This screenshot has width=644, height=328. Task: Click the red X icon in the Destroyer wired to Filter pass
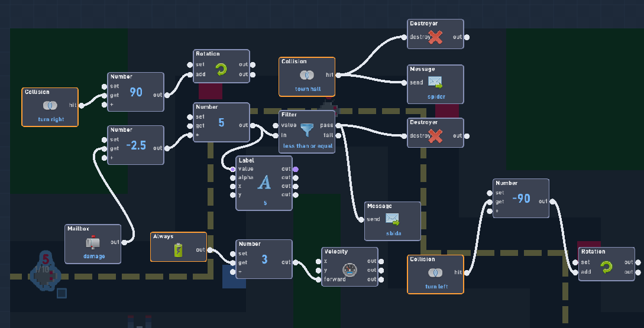435,136
